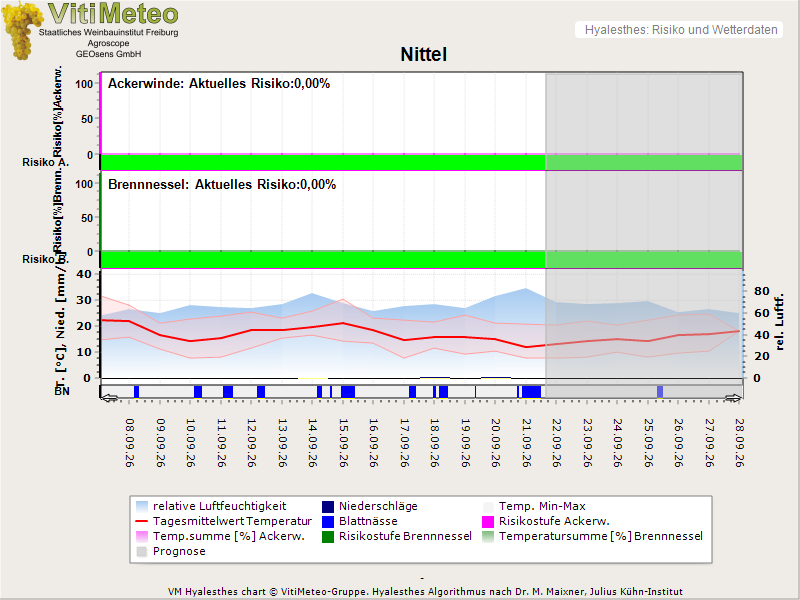
Task: Click the VitiMeteo grape logo
Action: (22, 30)
